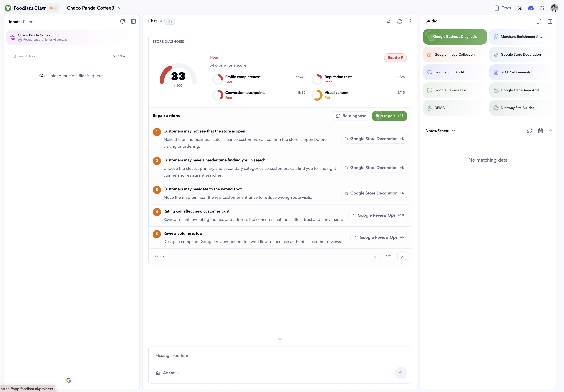Click the Conversion touchpoints progress ring

(218, 95)
